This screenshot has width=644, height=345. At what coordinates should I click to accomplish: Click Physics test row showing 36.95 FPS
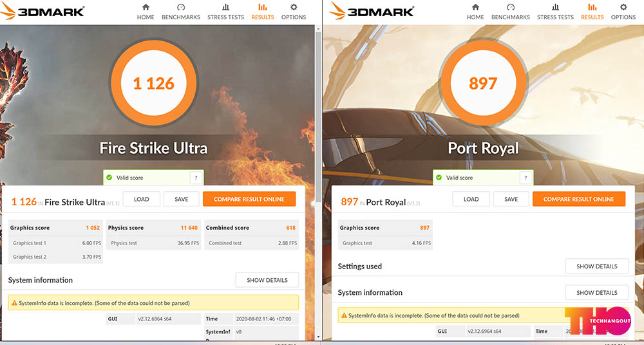point(154,243)
